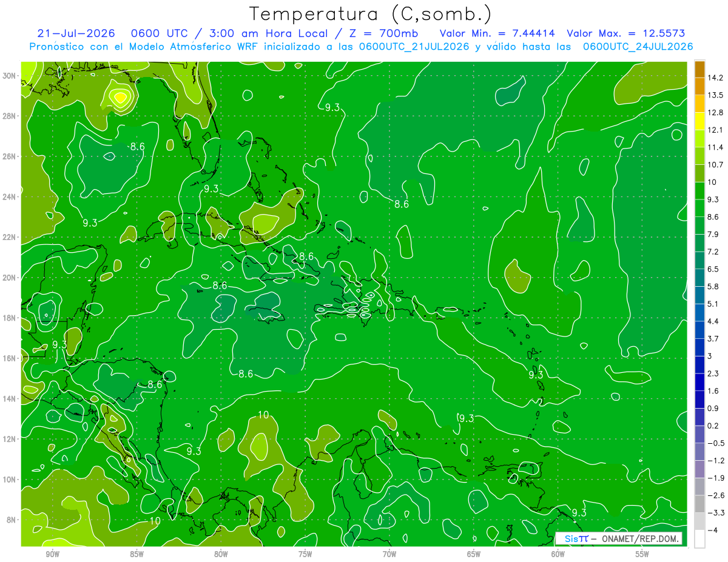728x562 pixels.
Task: Click the 28N latitude axis label
Action: [9, 116]
